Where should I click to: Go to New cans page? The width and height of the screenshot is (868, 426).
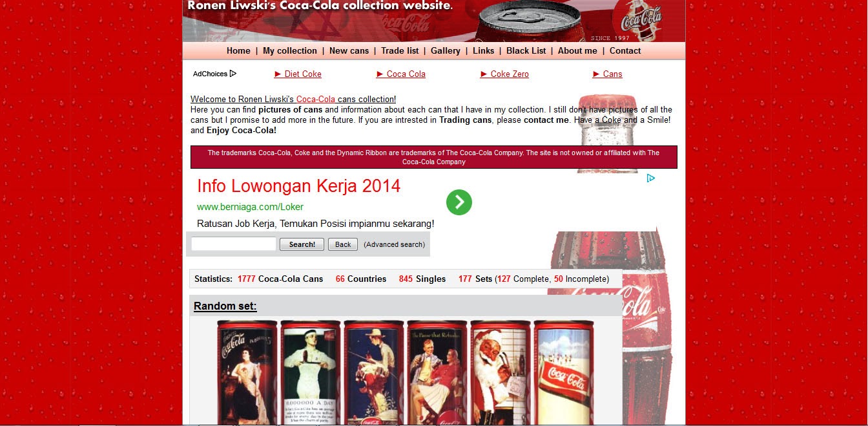pyautogui.click(x=349, y=51)
